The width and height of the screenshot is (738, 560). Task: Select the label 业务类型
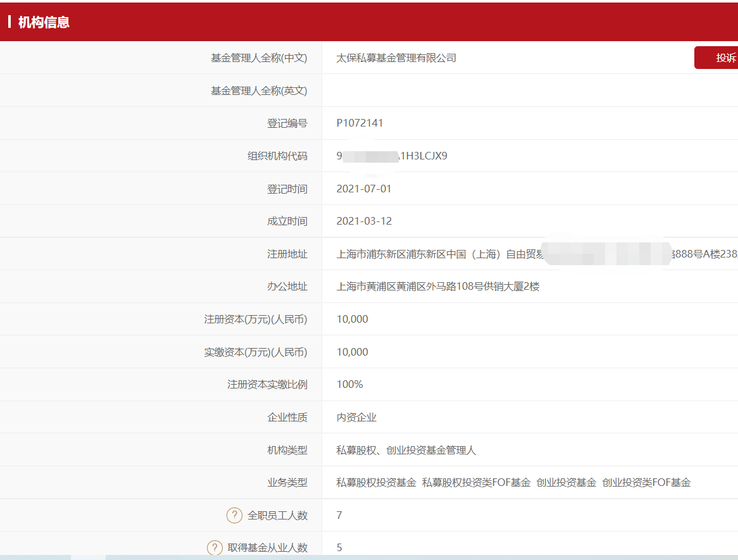click(287, 483)
